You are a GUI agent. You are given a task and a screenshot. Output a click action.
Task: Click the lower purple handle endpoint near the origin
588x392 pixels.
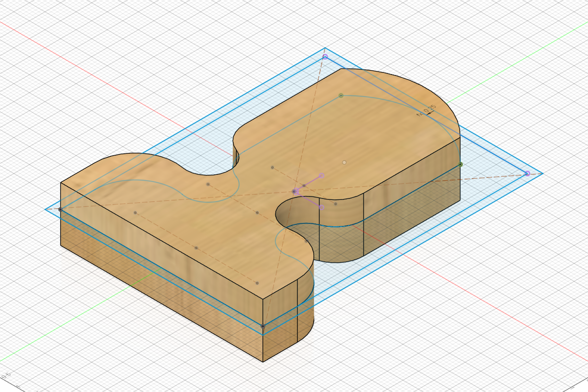coord(322,208)
